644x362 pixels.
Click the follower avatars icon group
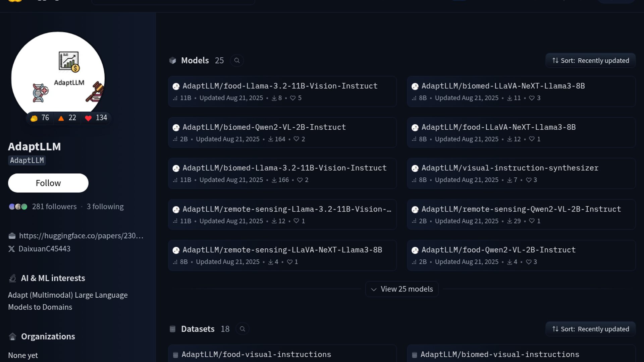pos(18,207)
